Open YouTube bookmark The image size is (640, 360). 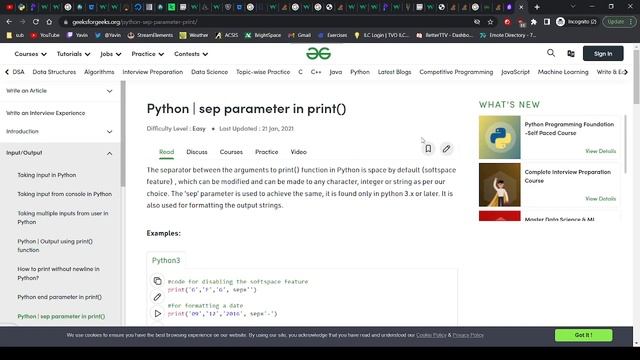tap(45, 35)
